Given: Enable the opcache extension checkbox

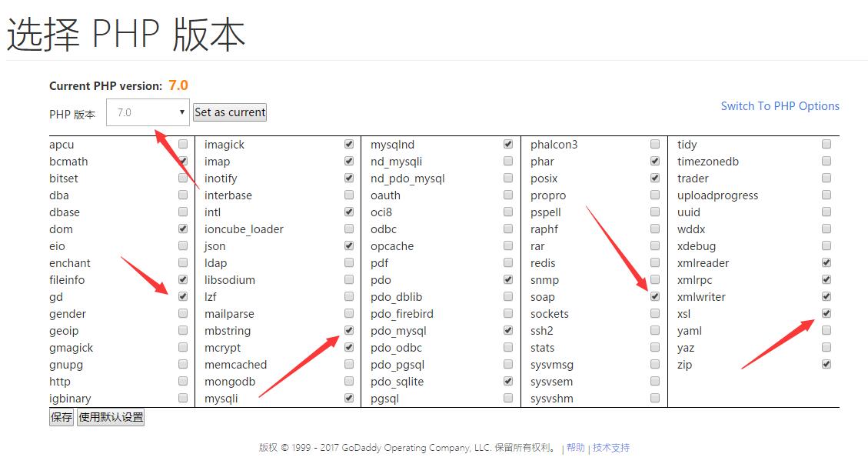Looking at the screenshot, I should 507,245.
